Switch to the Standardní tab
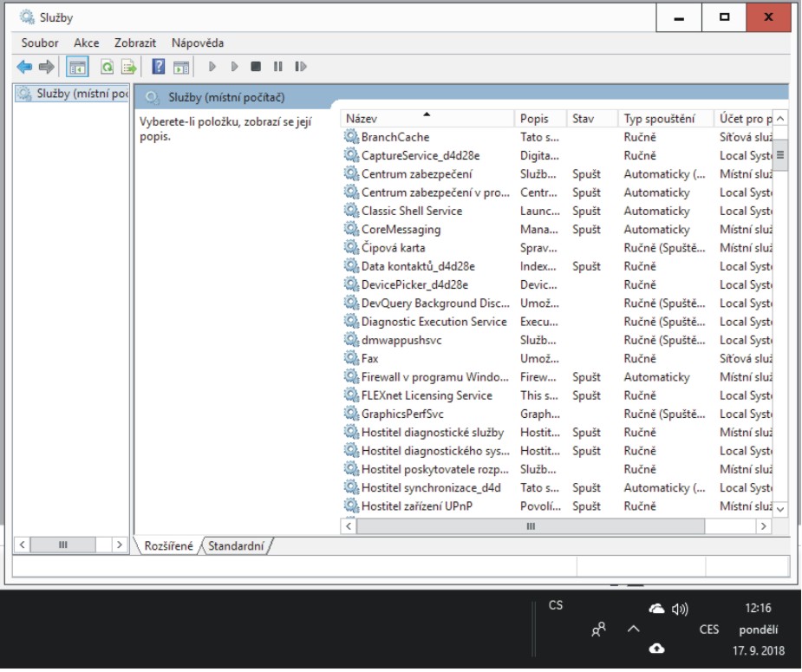This screenshot has width=802, height=672. click(237, 545)
